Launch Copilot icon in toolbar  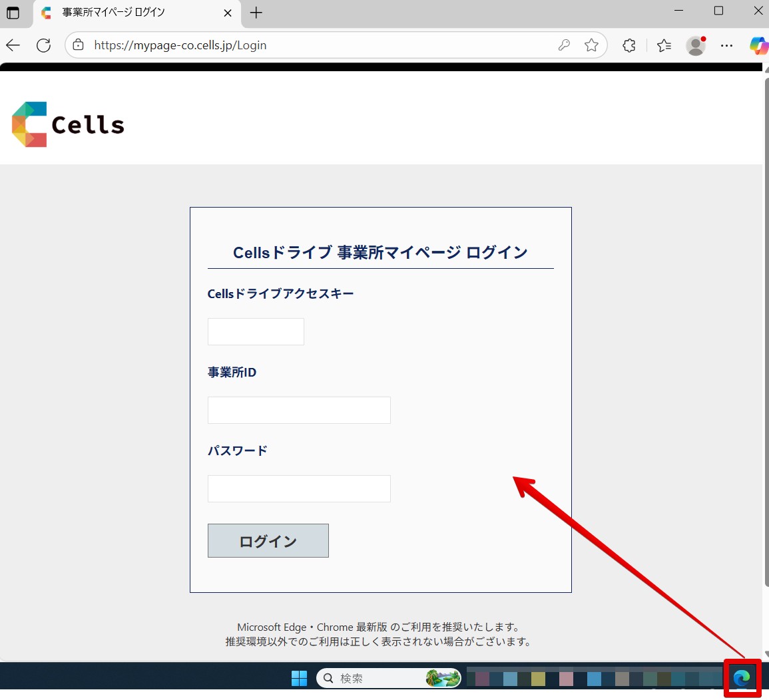(759, 45)
